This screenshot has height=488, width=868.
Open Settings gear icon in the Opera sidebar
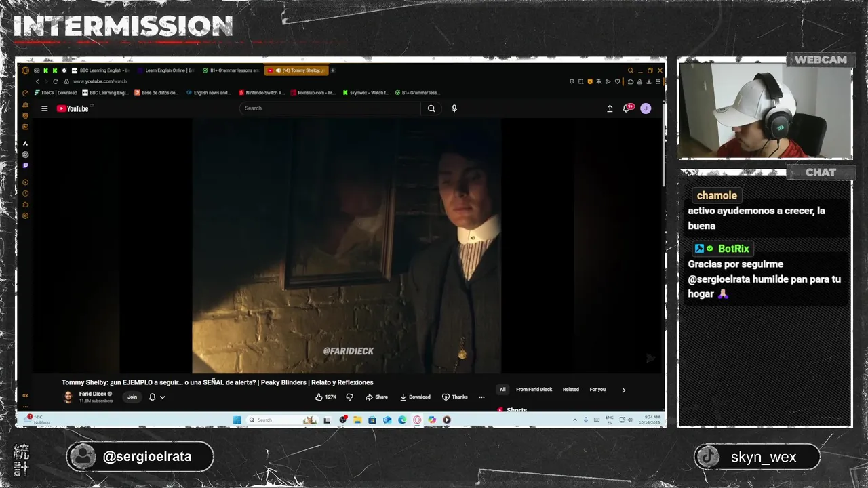pos(25,216)
